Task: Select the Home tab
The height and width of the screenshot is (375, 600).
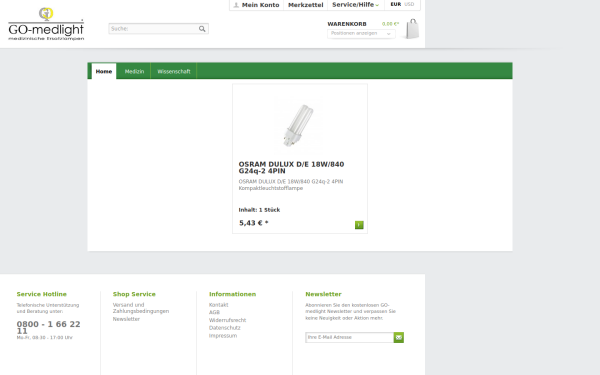Action: [104, 72]
